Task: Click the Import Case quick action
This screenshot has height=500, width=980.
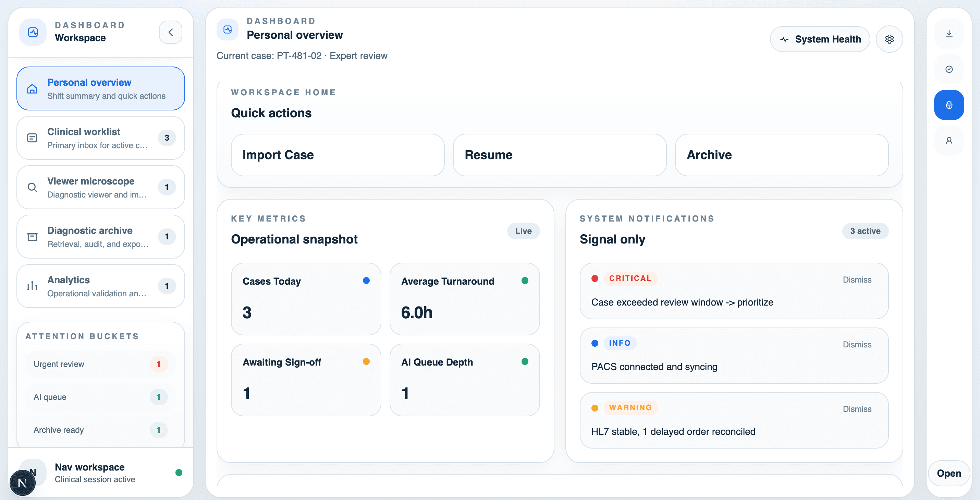Action: click(338, 155)
